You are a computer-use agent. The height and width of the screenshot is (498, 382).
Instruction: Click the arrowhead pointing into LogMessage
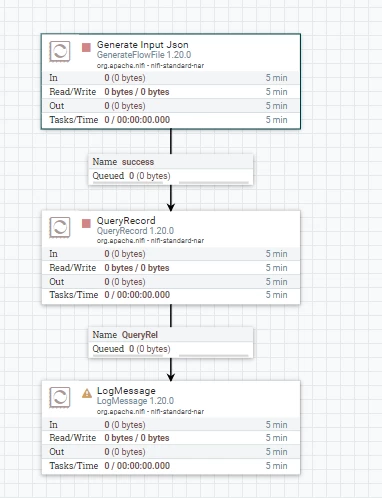click(x=171, y=377)
